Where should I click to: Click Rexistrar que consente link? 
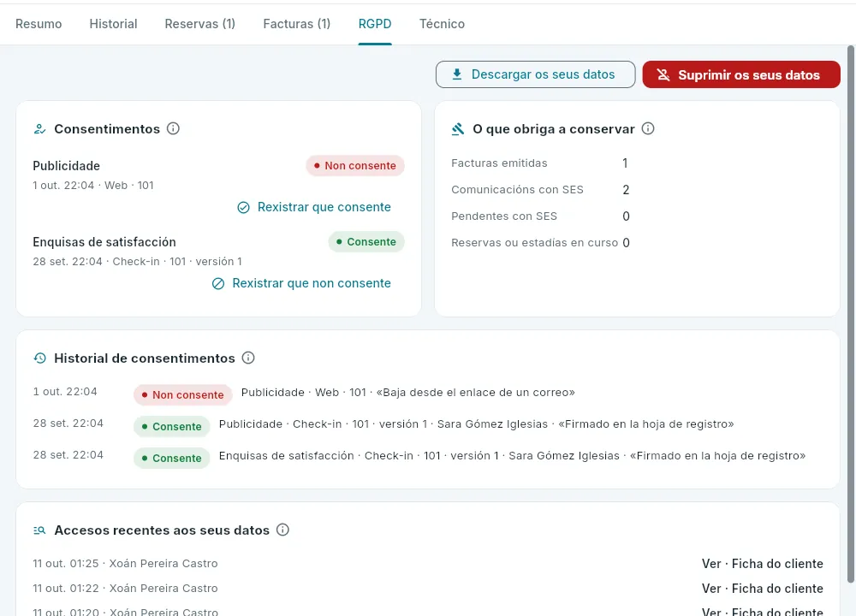coord(324,207)
